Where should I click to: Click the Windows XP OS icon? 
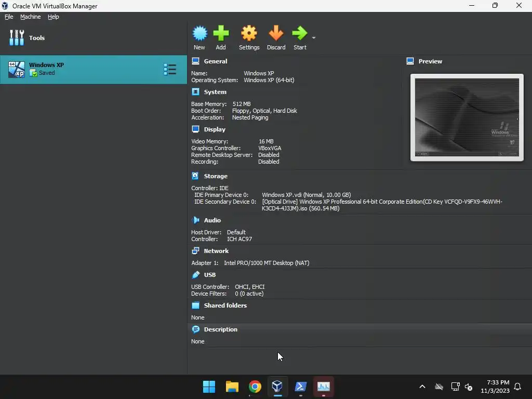tap(17, 69)
